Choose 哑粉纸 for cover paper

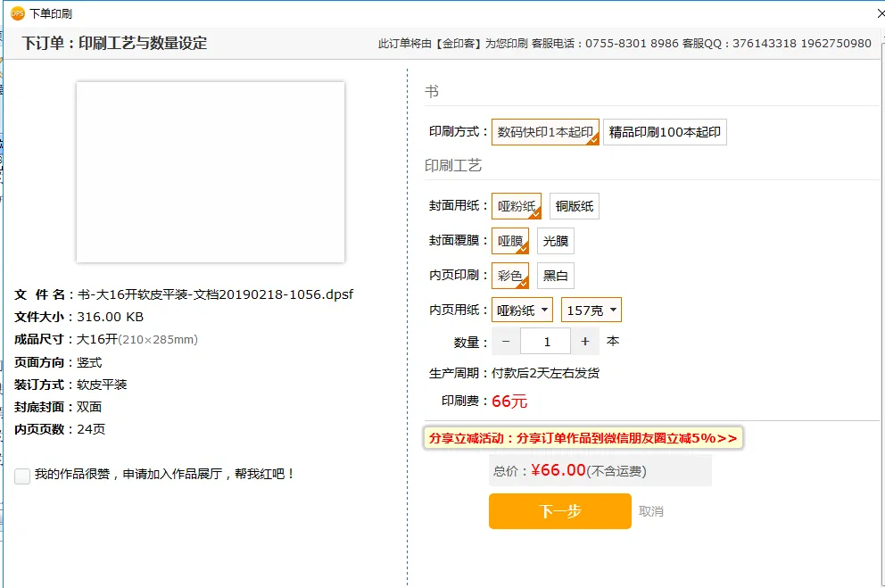click(517, 206)
